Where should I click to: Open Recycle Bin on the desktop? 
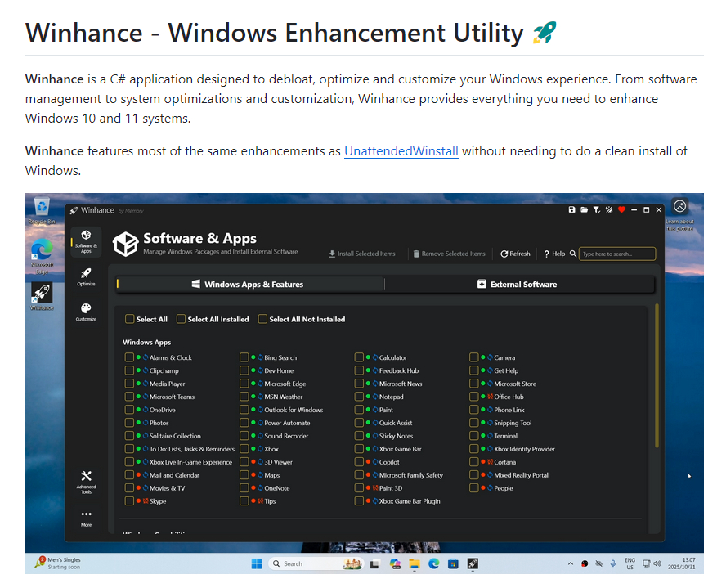tap(42, 209)
